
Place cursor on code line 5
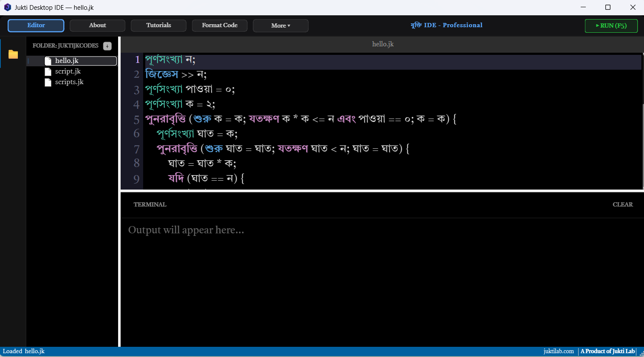point(301,119)
